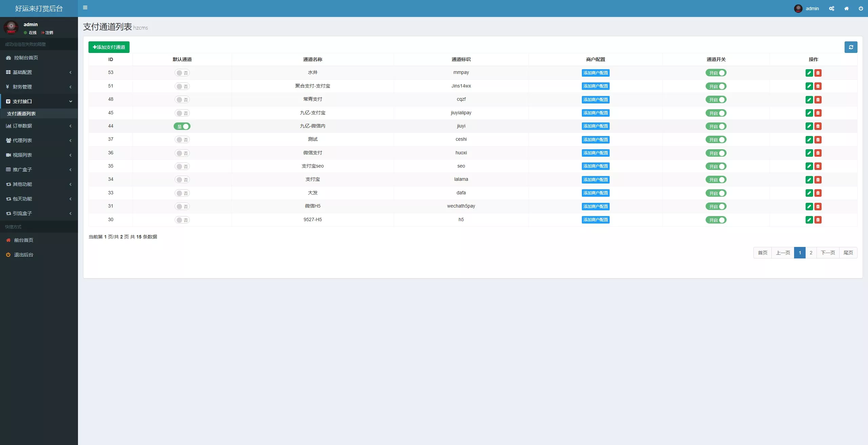The width and height of the screenshot is (868, 445).
Task: Select current page 1 in pagination
Action: (x=800, y=253)
